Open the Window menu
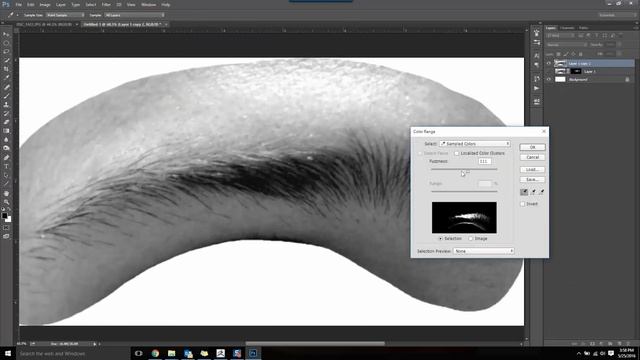The image size is (640, 360). [149, 5]
